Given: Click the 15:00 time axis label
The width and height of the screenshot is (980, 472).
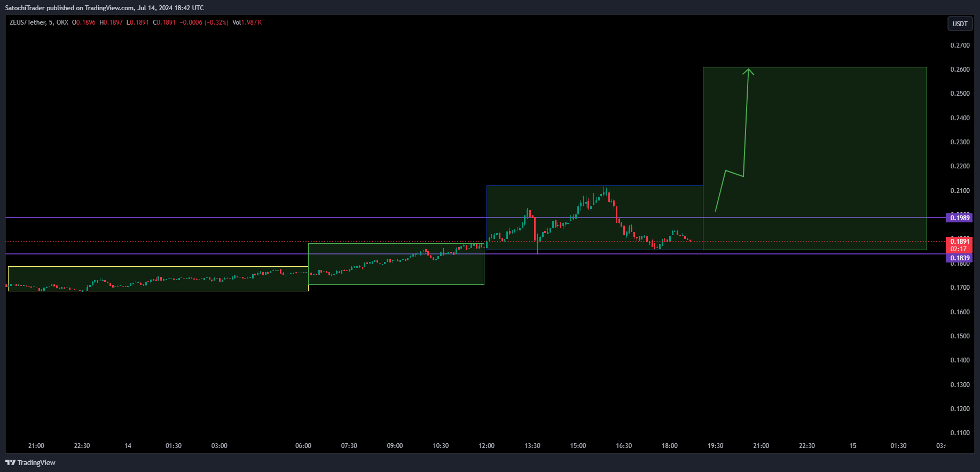Looking at the screenshot, I should [x=578, y=446].
